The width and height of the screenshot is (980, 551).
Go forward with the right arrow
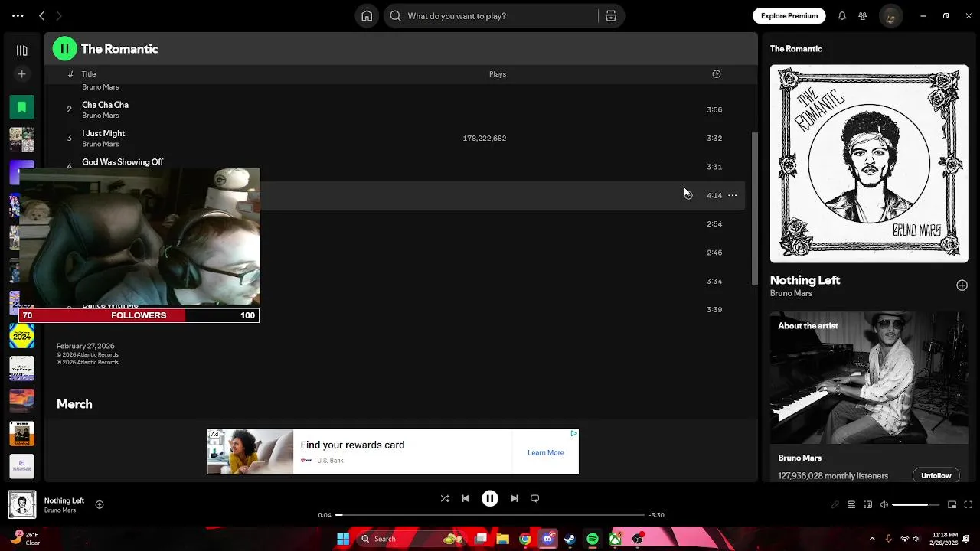click(59, 15)
